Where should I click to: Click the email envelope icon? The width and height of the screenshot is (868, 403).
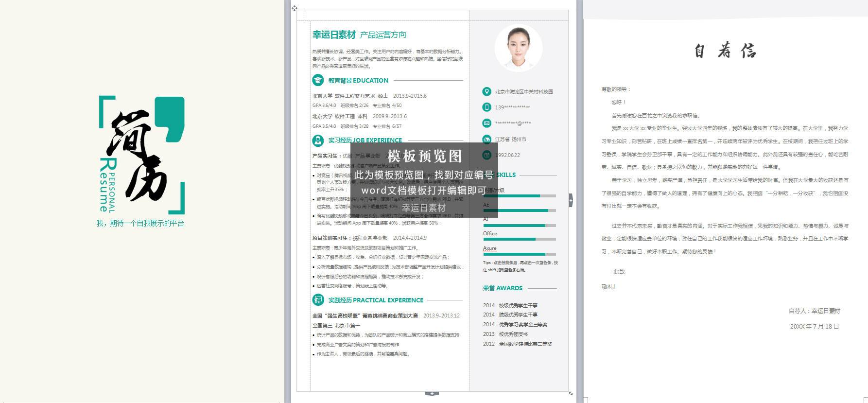point(486,123)
